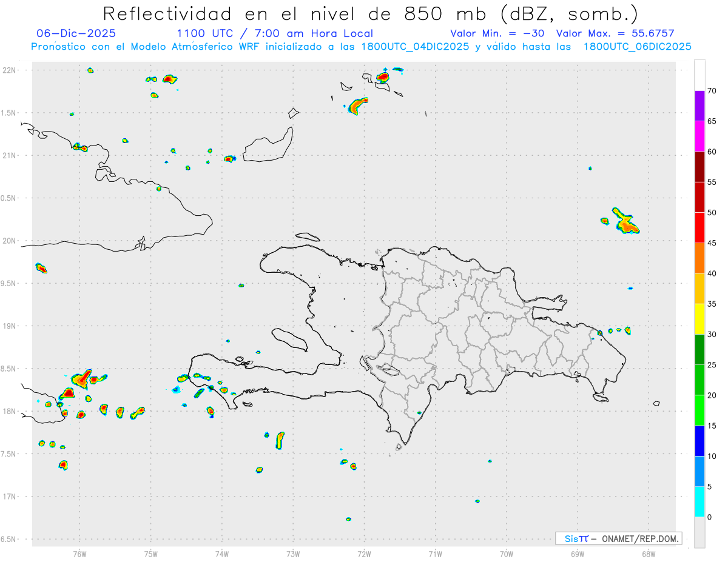
Task: Click the longitude axis label '74W'
Action: click(222, 553)
